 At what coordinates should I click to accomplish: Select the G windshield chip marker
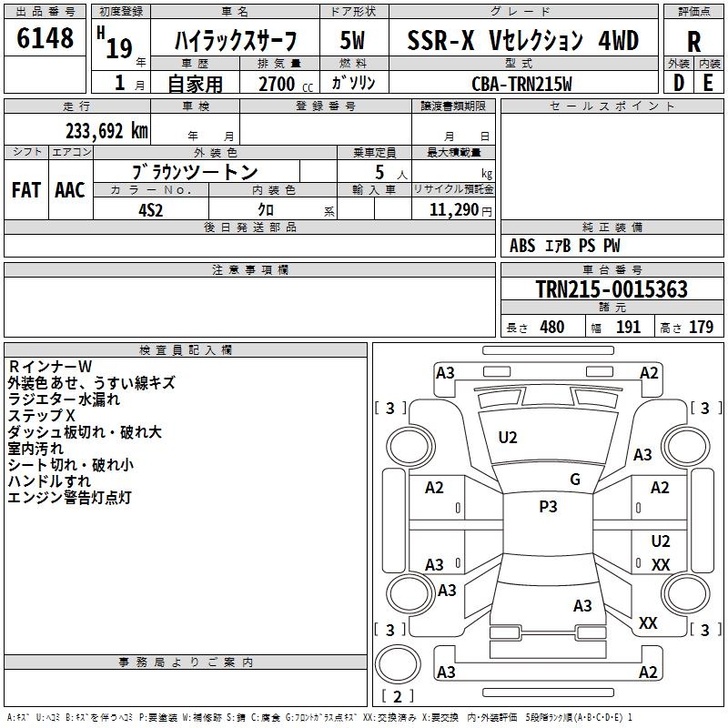[574, 479]
